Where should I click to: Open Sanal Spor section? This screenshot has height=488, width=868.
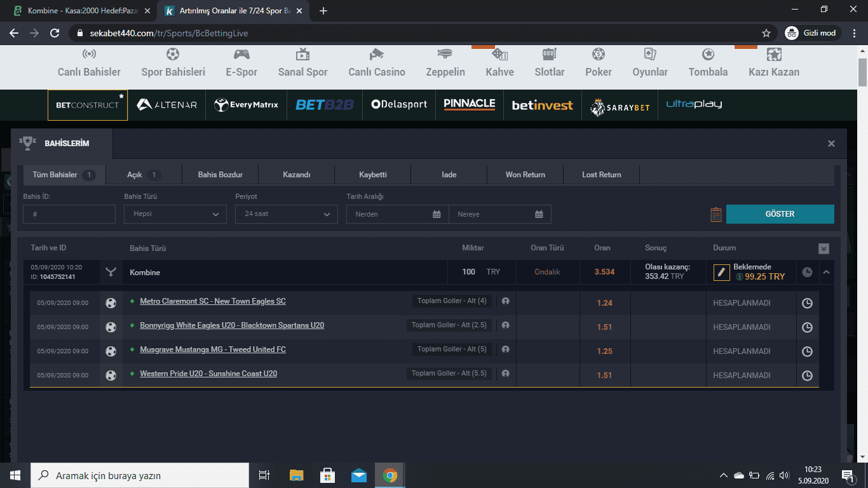point(302,64)
